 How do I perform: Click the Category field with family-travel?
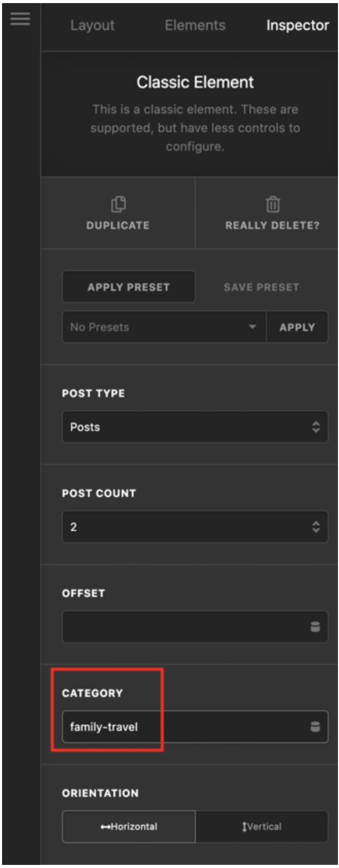pos(195,727)
